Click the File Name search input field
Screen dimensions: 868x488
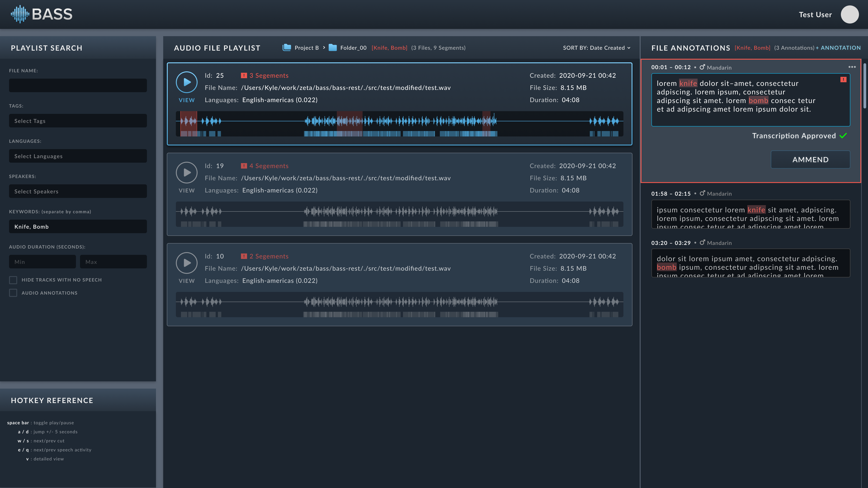pos(78,86)
